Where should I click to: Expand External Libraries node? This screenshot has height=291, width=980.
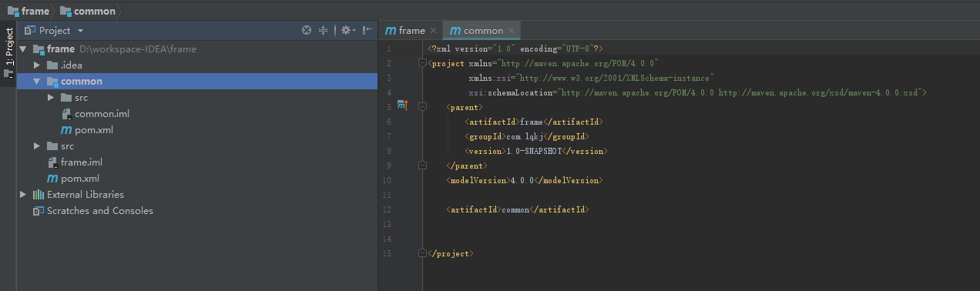coord(23,195)
